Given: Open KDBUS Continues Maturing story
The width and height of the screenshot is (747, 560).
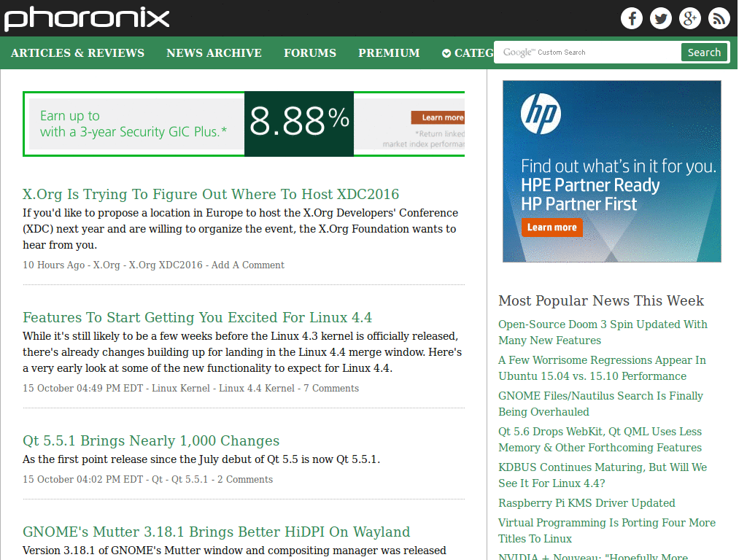Looking at the screenshot, I should pyautogui.click(x=603, y=475).
